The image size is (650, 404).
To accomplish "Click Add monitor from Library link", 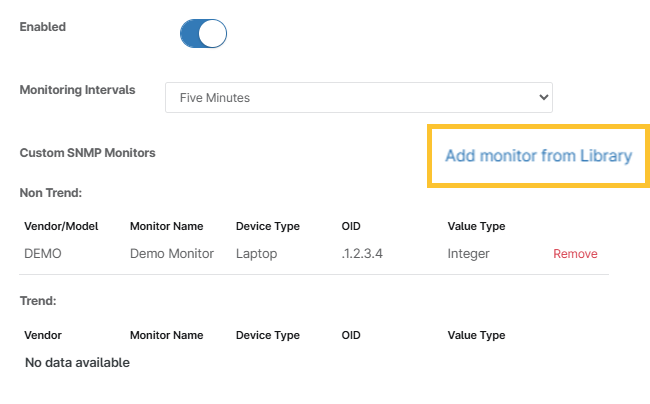I will [x=538, y=156].
